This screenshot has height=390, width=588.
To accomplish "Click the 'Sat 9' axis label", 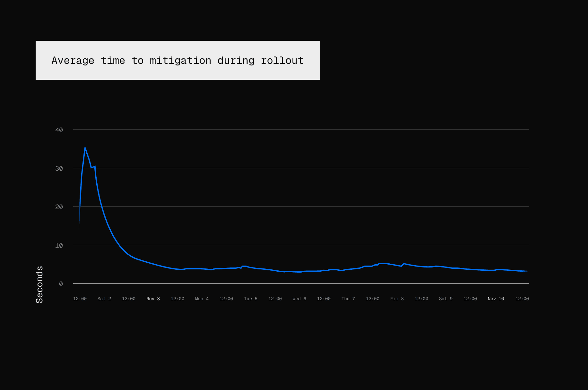I will [446, 299].
